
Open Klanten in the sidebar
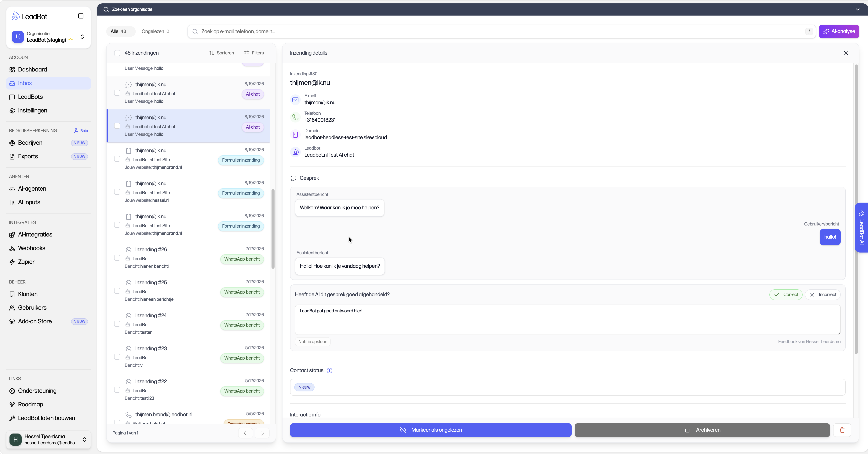[48, 294]
